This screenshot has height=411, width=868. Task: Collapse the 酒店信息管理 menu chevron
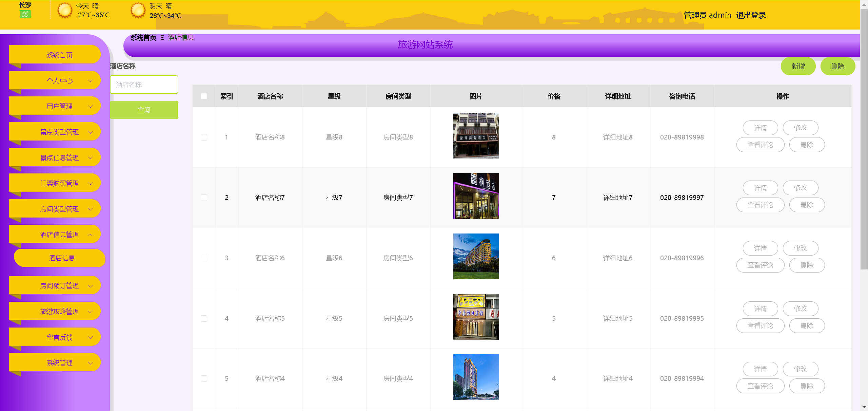point(91,235)
